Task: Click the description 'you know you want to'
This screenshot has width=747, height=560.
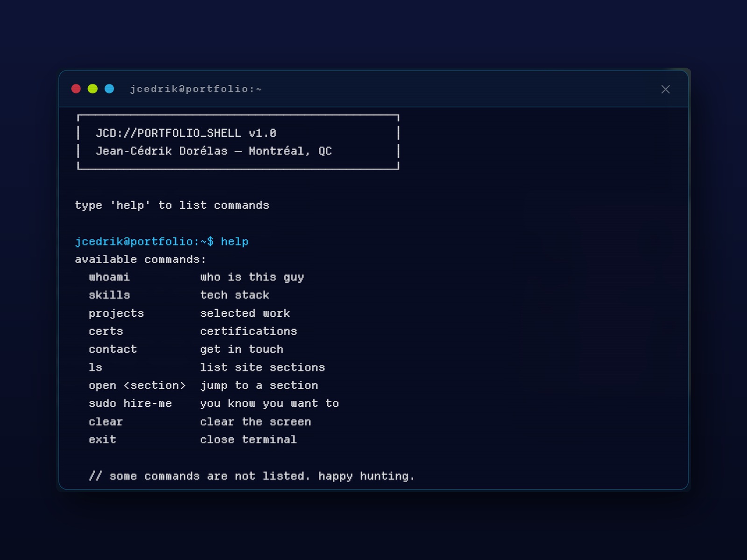Action: coord(269,404)
